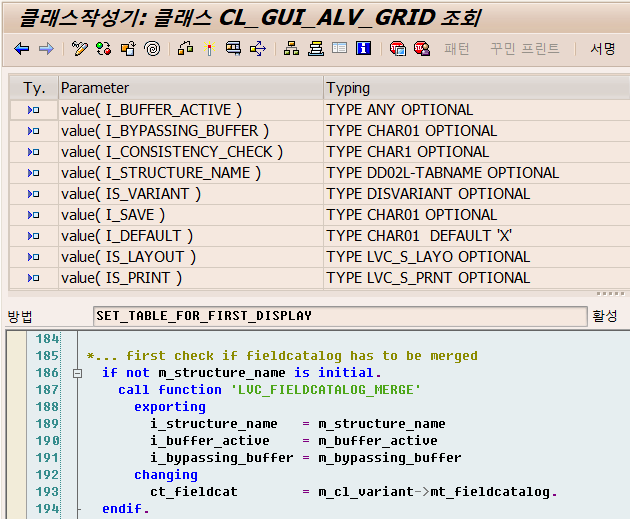The image size is (630, 519).
Task: Click 'LVC_FIELDCATALOG_MERGE' function name in code
Action: [x=325, y=390]
